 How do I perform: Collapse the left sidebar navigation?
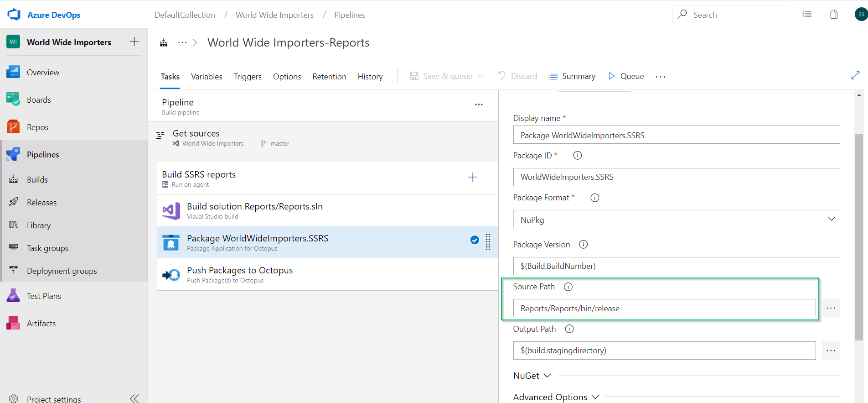pos(134,398)
